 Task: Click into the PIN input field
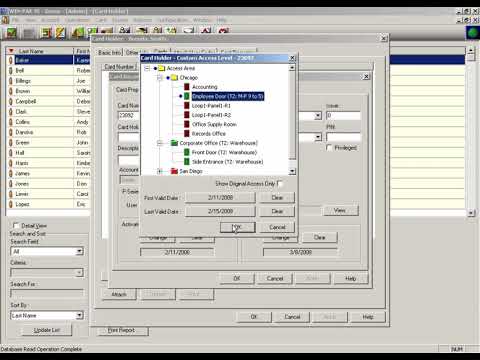343,137
